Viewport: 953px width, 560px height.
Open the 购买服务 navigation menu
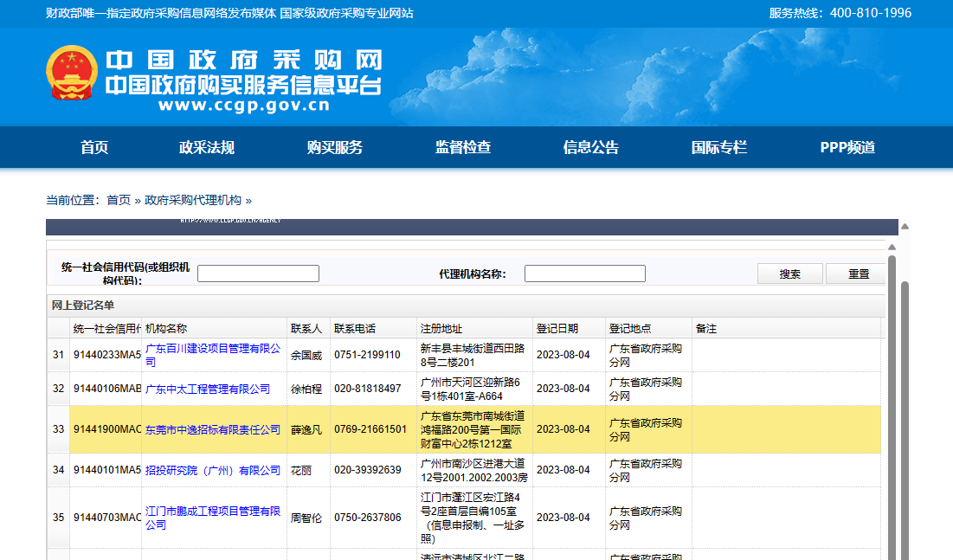[x=333, y=147]
